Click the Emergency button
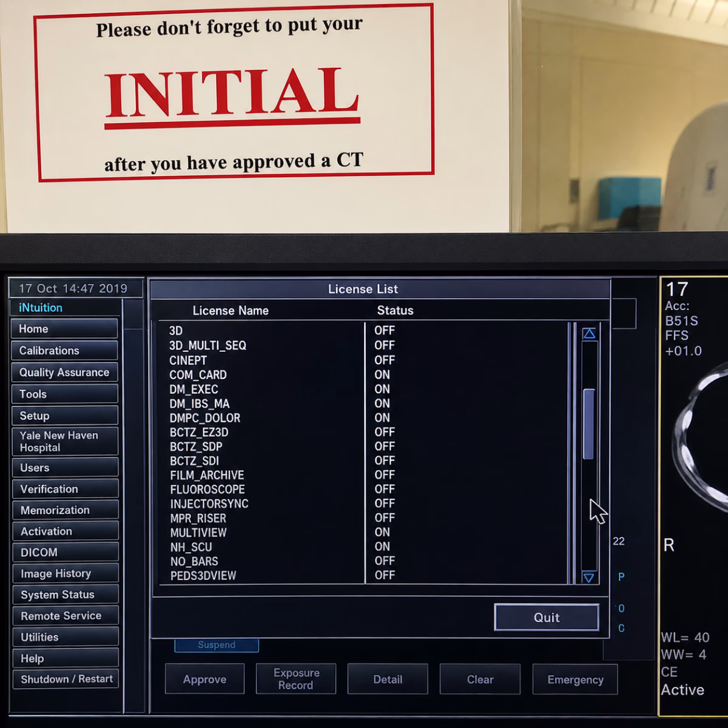The width and height of the screenshot is (728, 728). pyautogui.click(x=575, y=679)
